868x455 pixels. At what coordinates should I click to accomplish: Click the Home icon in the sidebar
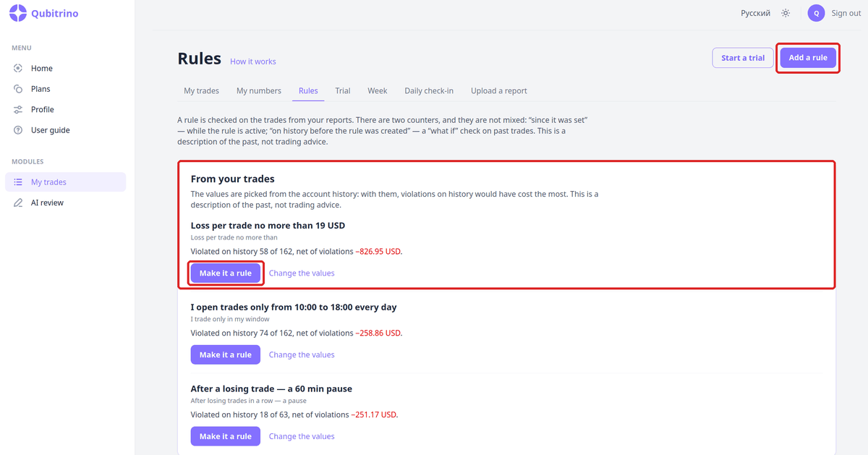[x=18, y=68]
